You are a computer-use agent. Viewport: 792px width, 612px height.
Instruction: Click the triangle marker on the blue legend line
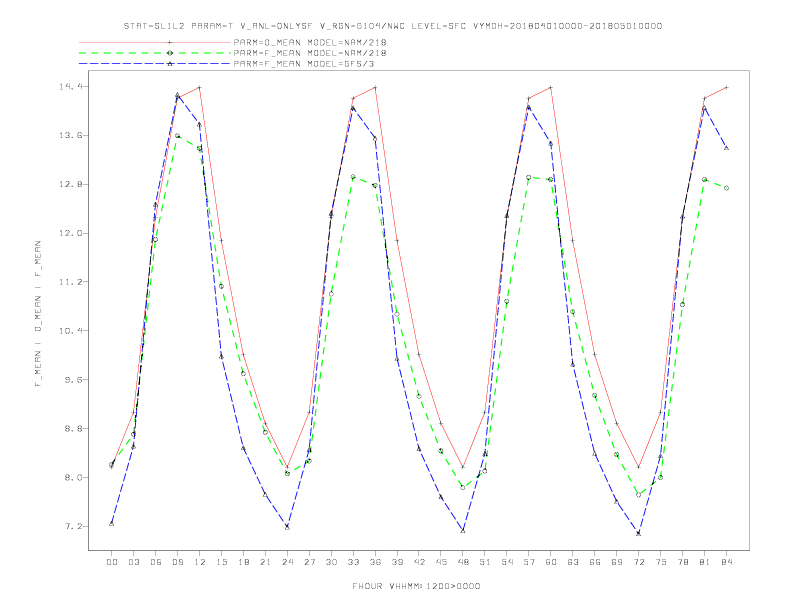pyautogui.click(x=170, y=64)
